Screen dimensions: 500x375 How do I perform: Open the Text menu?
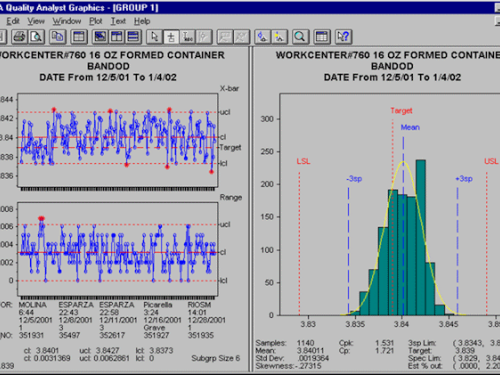coord(118,21)
